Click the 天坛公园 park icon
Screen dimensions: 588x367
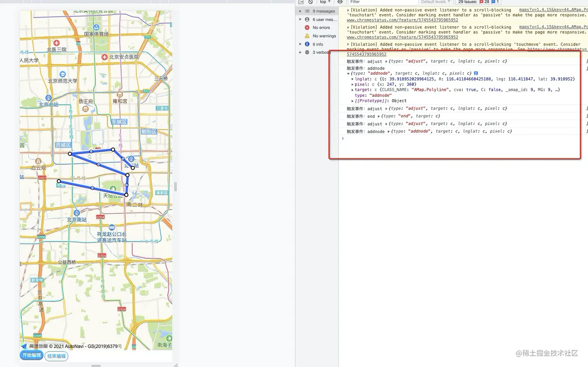click(x=113, y=189)
